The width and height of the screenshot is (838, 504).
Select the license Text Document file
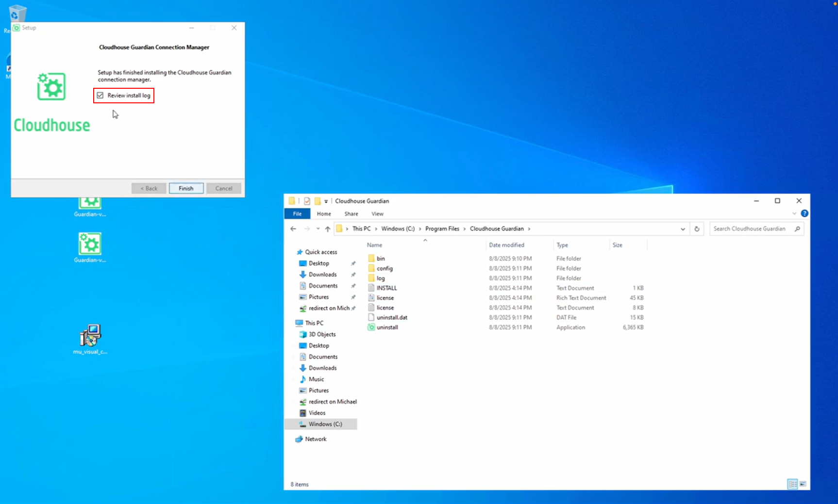point(385,308)
